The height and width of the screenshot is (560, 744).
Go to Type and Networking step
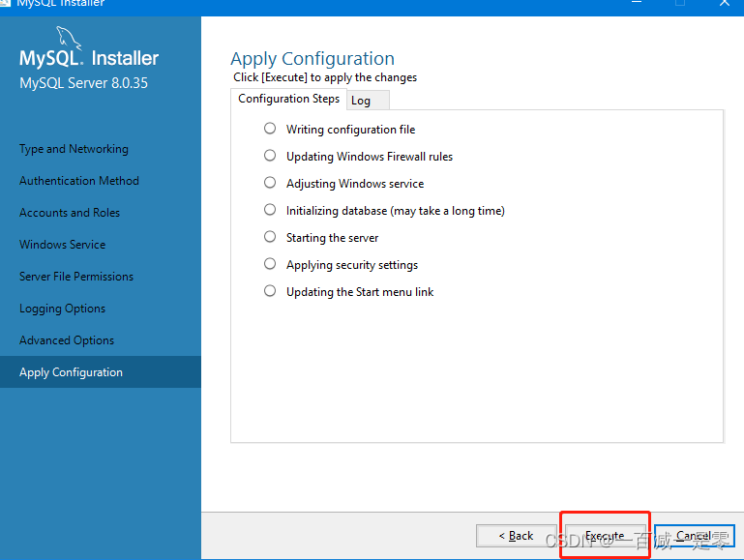tap(74, 149)
